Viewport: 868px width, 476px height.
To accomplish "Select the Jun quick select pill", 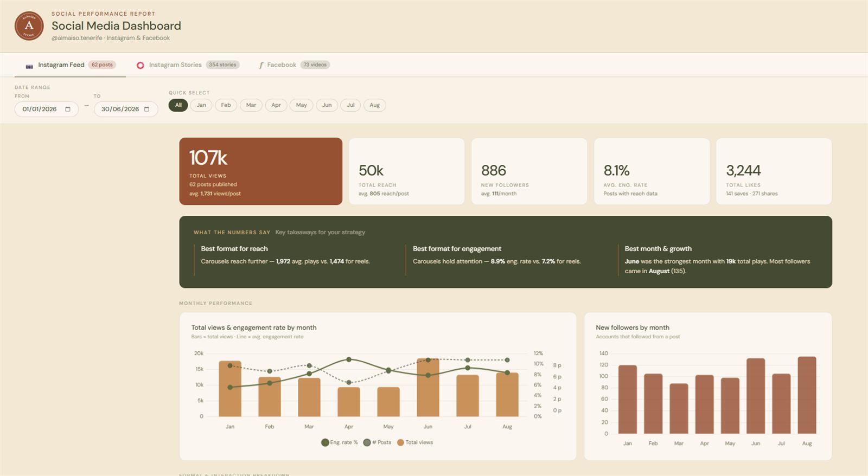I will click(327, 105).
